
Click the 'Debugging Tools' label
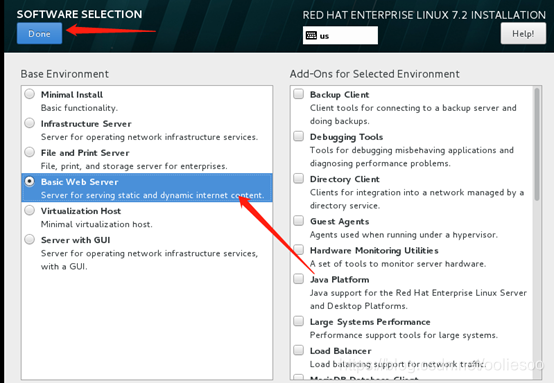click(346, 137)
